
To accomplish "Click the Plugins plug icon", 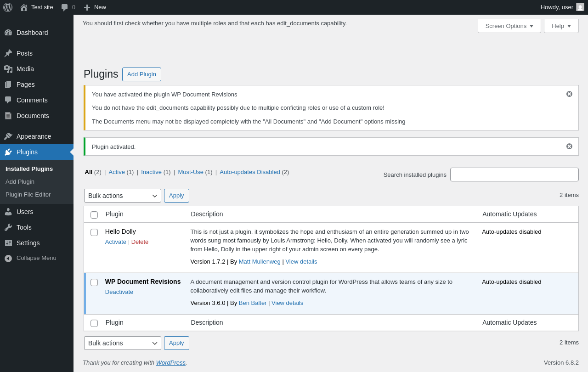I will pos(8,152).
